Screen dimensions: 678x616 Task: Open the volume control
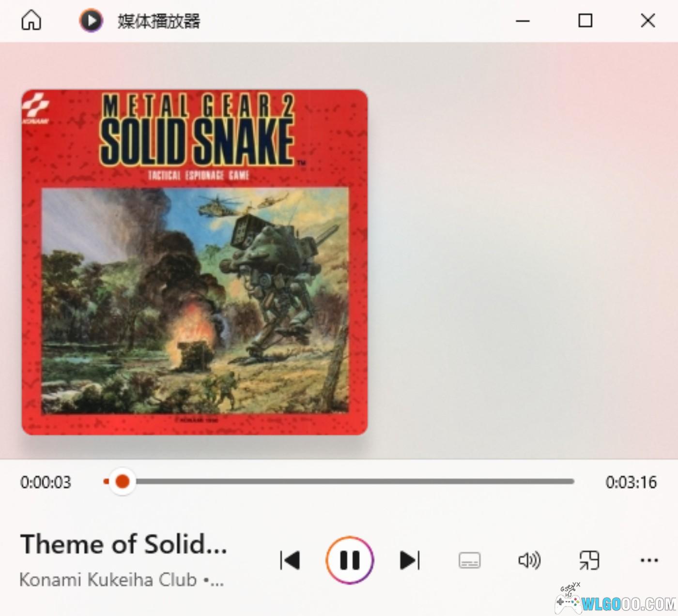click(x=529, y=560)
